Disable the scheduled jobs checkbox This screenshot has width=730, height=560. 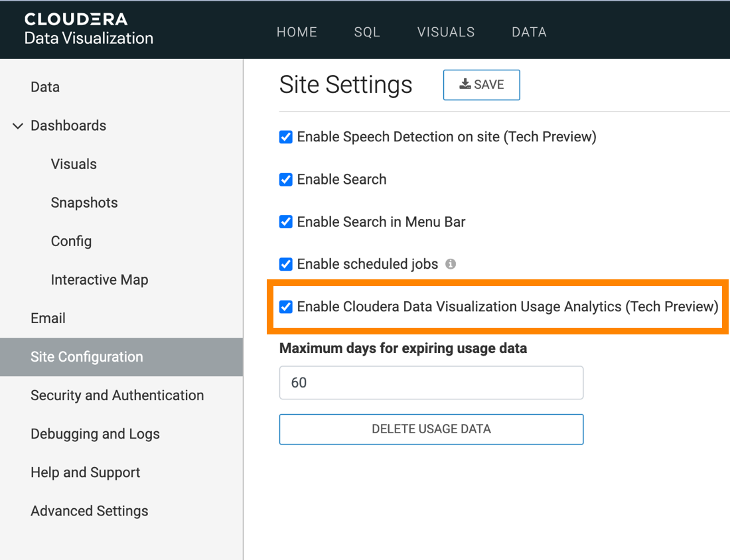[286, 265]
